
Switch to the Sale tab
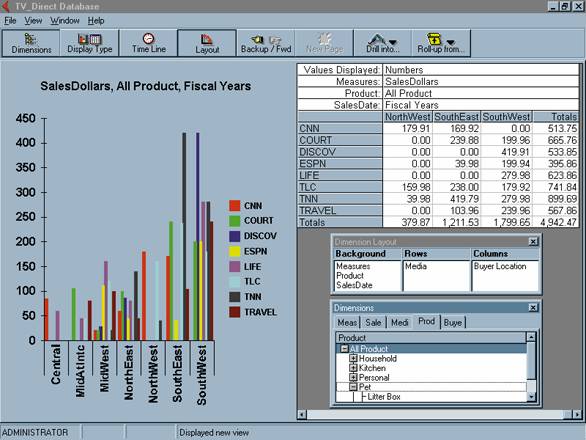pyautogui.click(x=373, y=322)
